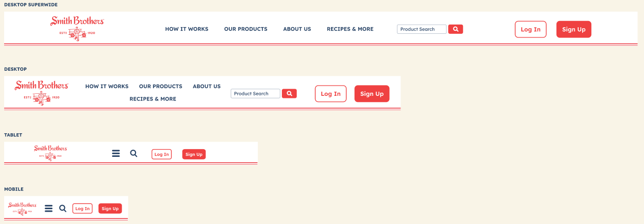Image resolution: width=644 pixels, height=224 pixels.
Task: Click Sign Up in the tablet header
Action: pyautogui.click(x=194, y=154)
